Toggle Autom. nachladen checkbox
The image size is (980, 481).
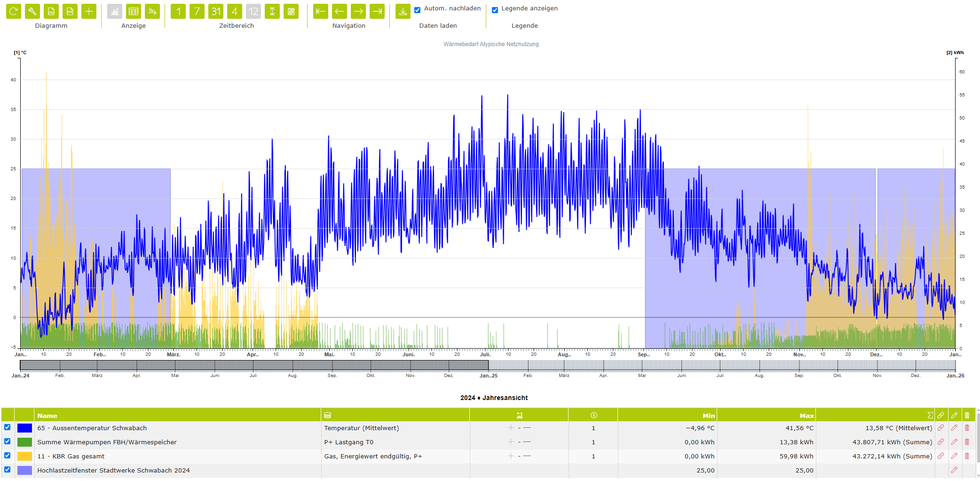coord(417,10)
